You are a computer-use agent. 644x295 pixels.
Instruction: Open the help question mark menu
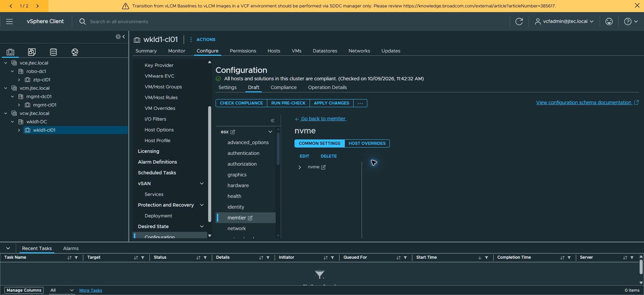click(x=631, y=22)
